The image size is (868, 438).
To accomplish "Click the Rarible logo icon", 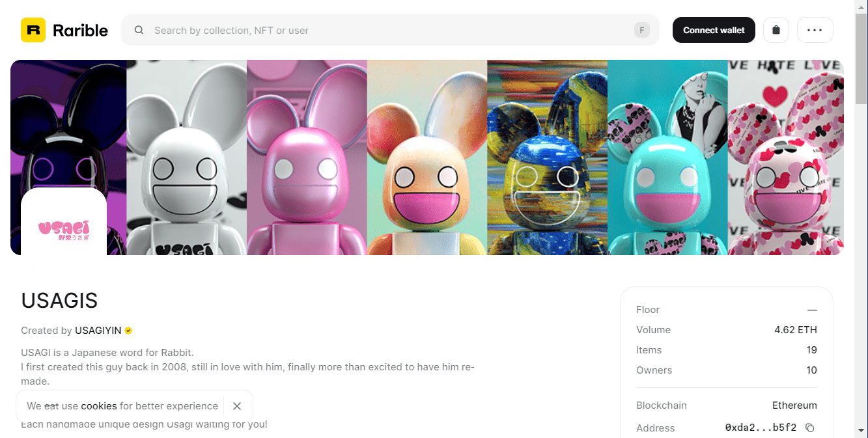I will click(x=33, y=30).
